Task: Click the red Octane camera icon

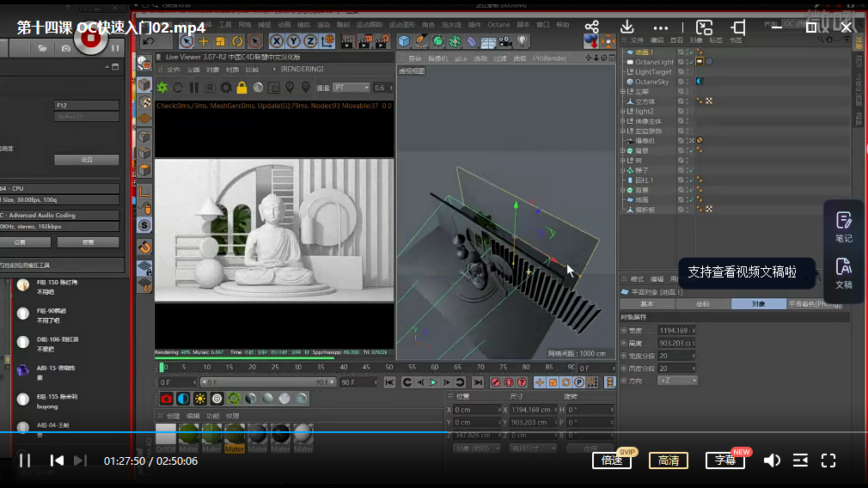Action: click(x=166, y=399)
